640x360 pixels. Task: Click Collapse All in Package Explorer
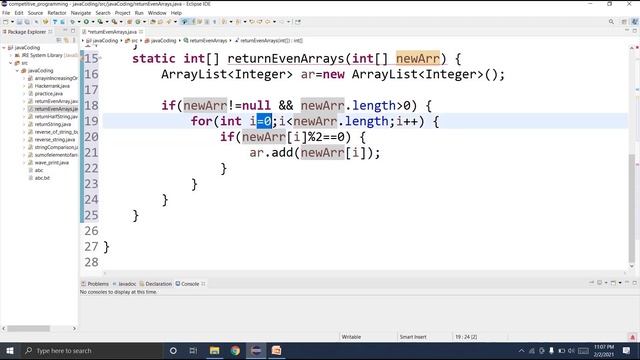pyautogui.click(x=59, y=40)
